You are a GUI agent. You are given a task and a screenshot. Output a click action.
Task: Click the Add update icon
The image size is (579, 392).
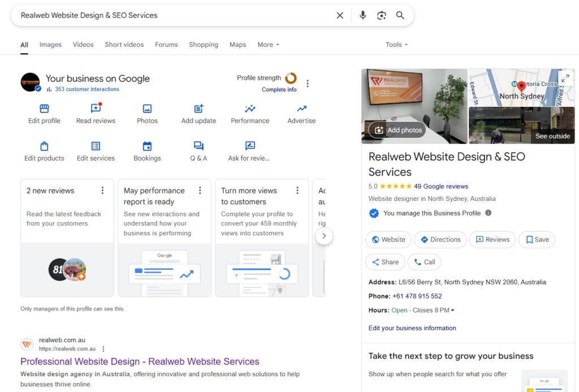click(198, 109)
